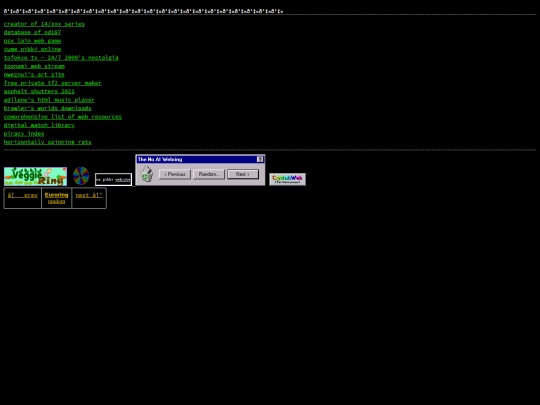Open the website link in white-bordered box

[x=123, y=180]
